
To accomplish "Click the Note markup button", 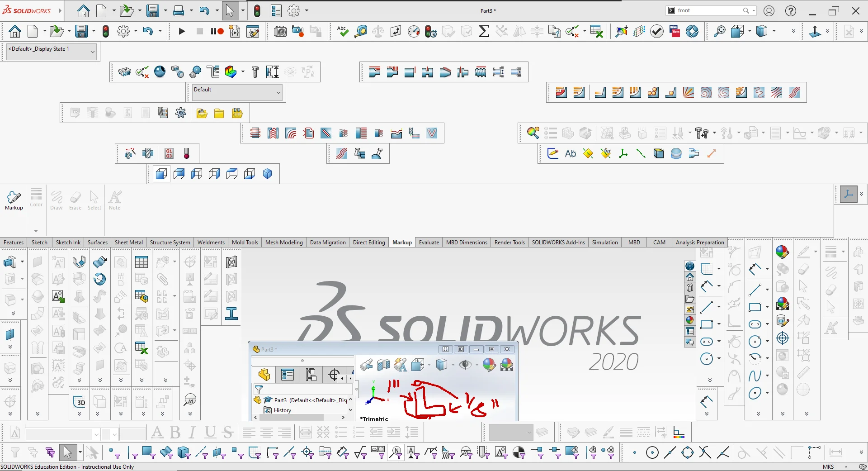I will point(115,200).
